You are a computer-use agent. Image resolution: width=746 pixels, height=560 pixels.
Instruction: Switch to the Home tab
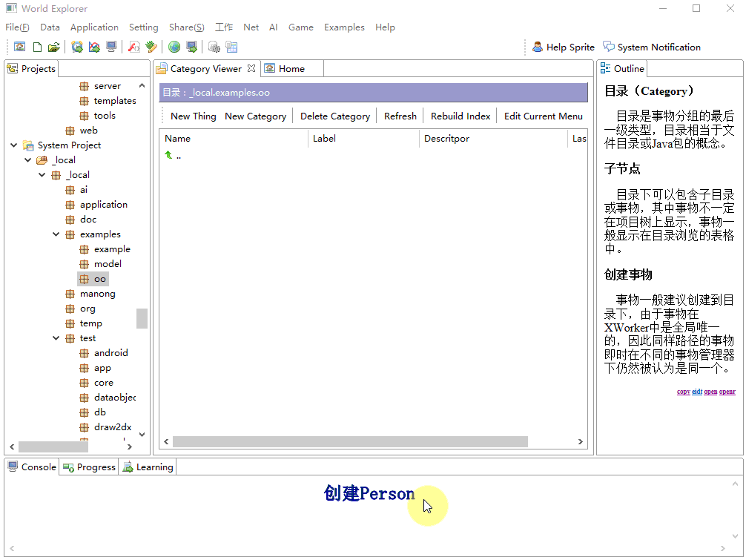[291, 68]
